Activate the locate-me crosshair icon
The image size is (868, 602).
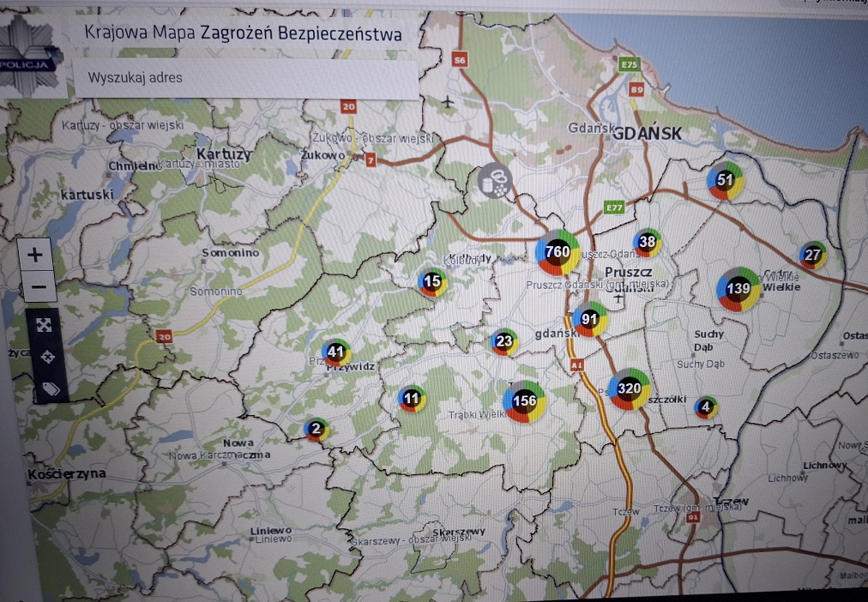pos(46,356)
